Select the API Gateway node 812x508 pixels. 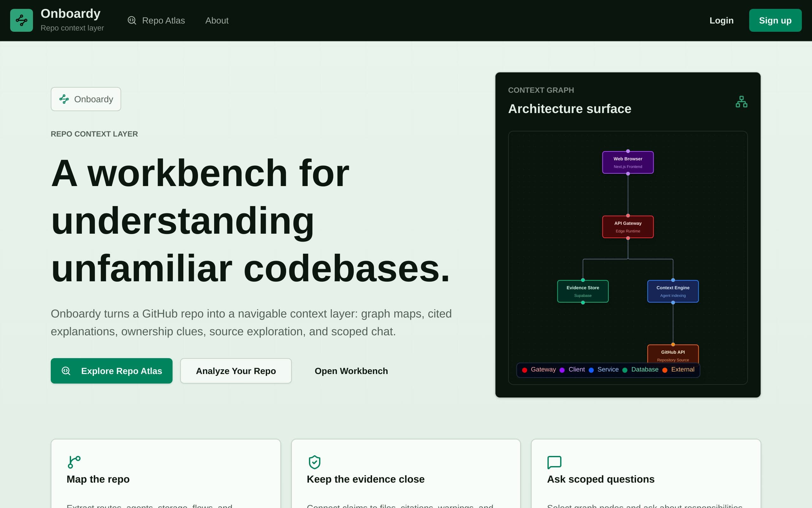[x=628, y=227]
